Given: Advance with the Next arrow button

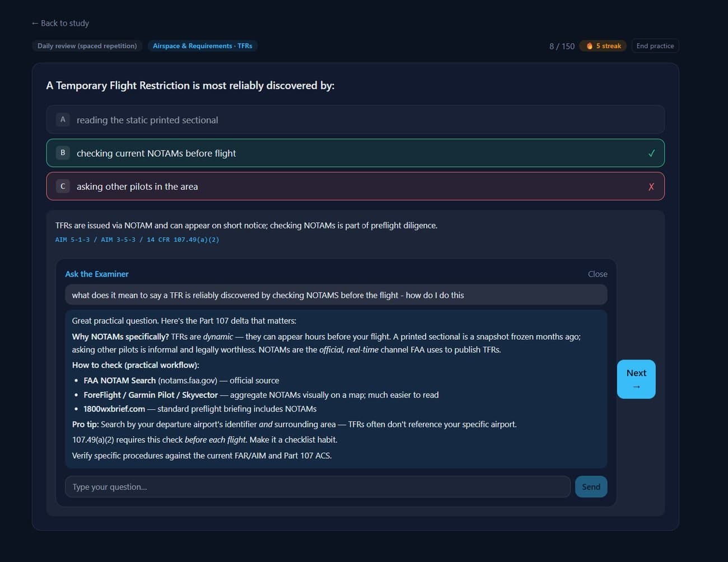Looking at the screenshot, I should point(636,379).
